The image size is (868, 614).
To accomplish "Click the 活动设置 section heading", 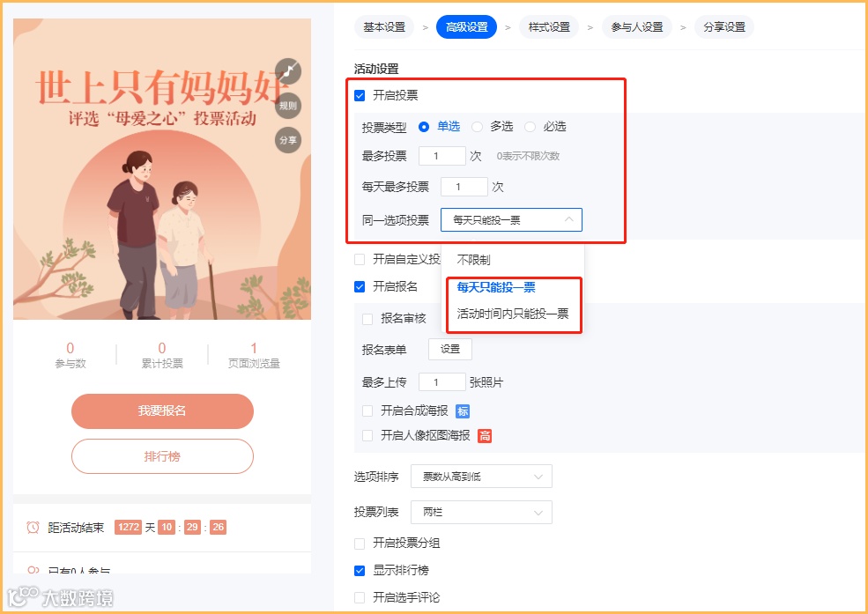I will tap(376, 69).
